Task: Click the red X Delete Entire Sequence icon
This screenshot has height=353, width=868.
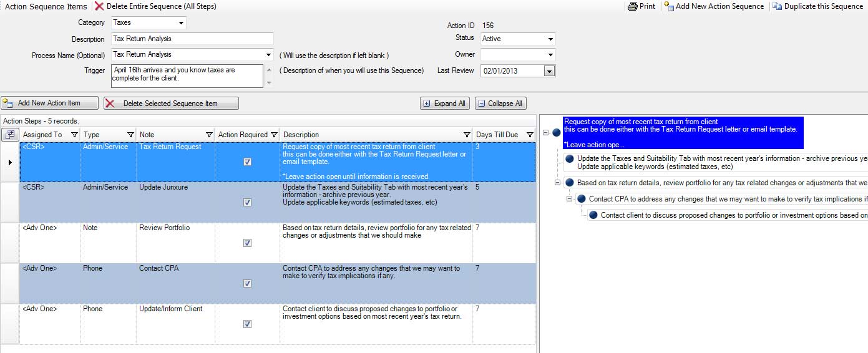Action: coord(99,6)
